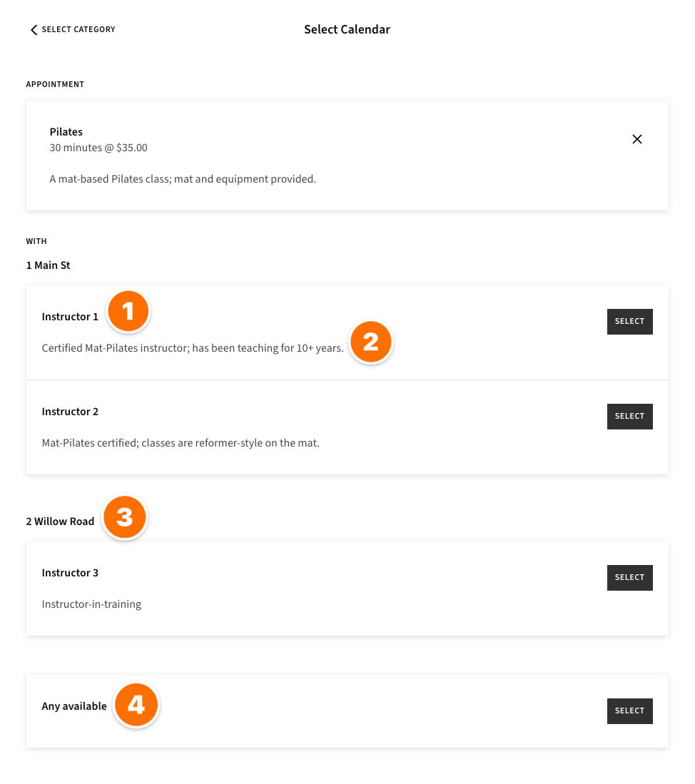Click the orange badge numbered 4
Viewport: 695px width, 784px height.
[136, 704]
